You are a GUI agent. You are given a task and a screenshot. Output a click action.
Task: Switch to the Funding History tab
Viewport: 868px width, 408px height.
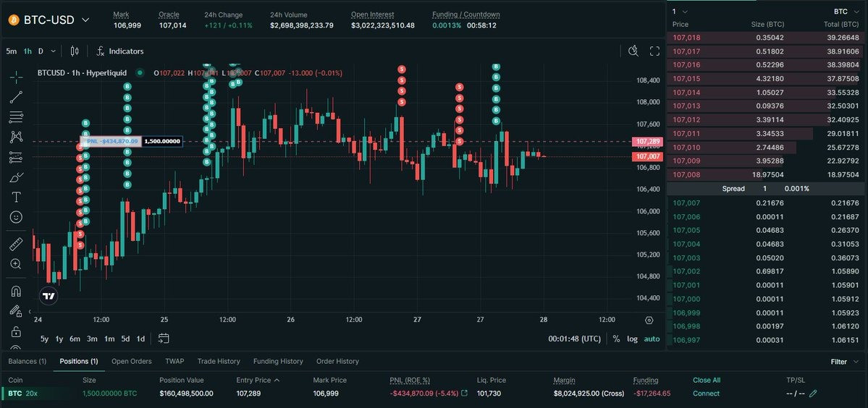(278, 361)
